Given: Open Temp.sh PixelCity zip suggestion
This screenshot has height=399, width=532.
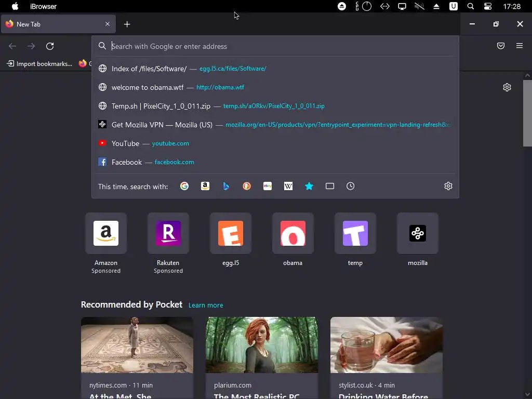Looking at the screenshot, I should pos(275,106).
